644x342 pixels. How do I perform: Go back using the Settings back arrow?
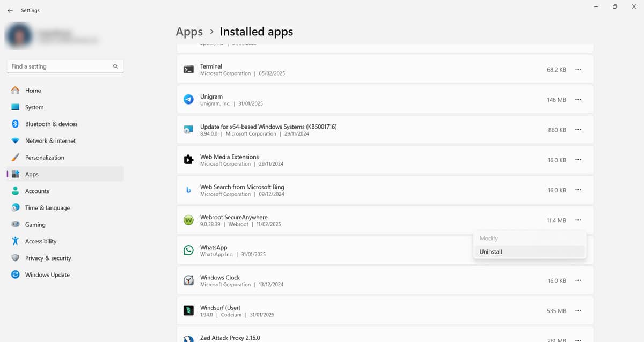point(10,10)
